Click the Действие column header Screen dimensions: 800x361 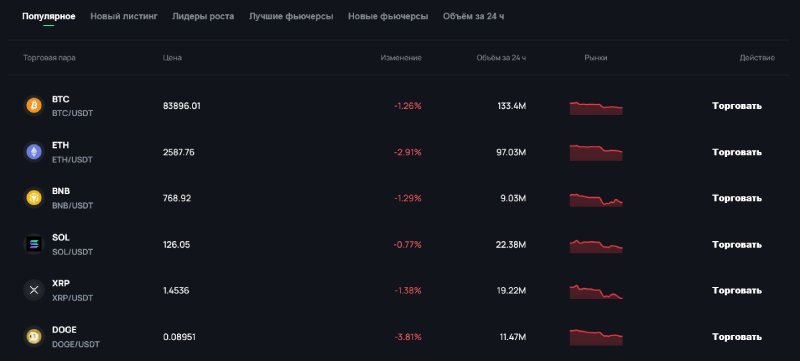pos(757,58)
